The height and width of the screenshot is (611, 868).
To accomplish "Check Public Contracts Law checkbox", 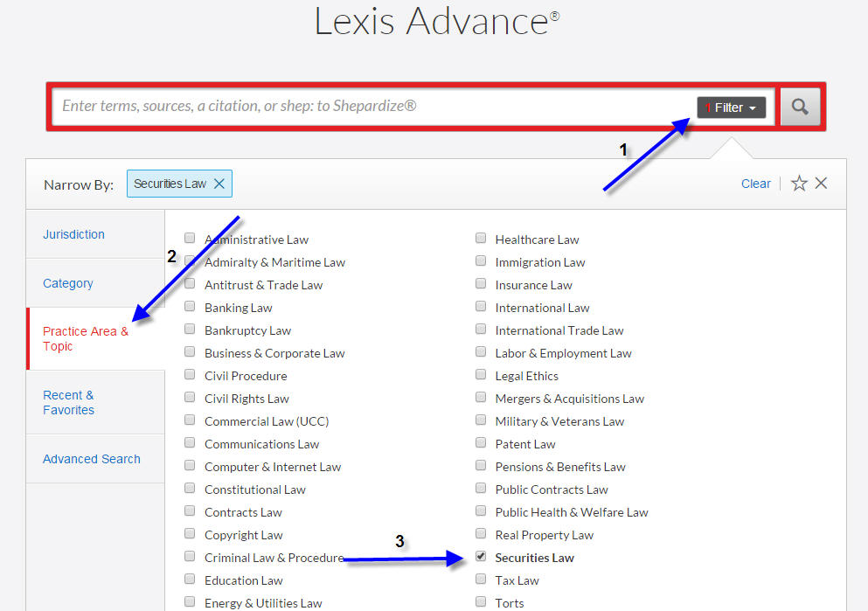I will 481,488.
